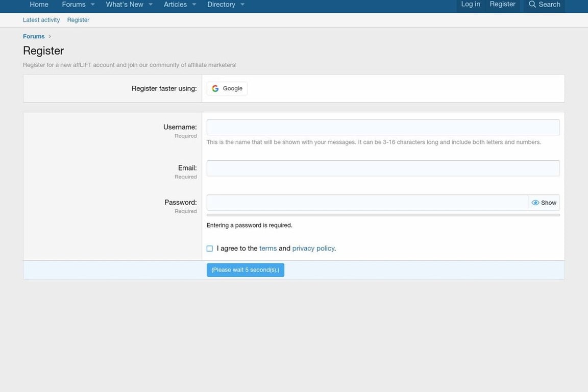This screenshot has width=588, height=392.
Task: Toggle Show to reveal the password
Action: click(x=548, y=202)
